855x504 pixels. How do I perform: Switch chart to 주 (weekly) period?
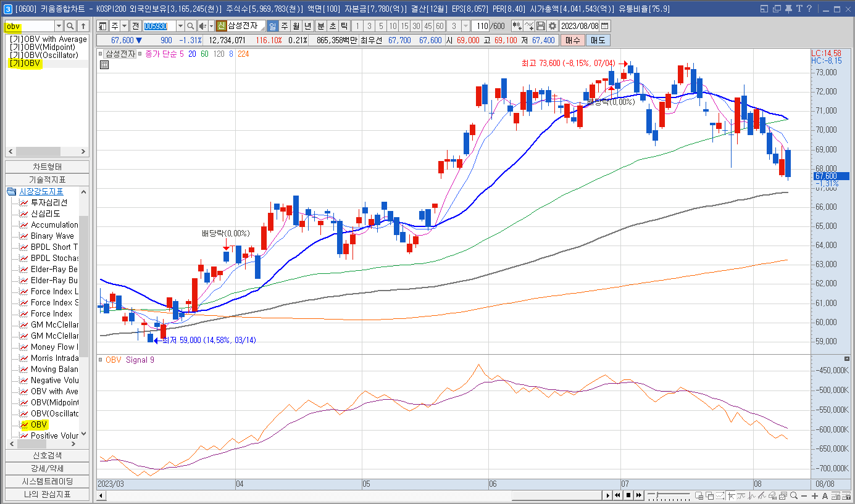[284, 26]
